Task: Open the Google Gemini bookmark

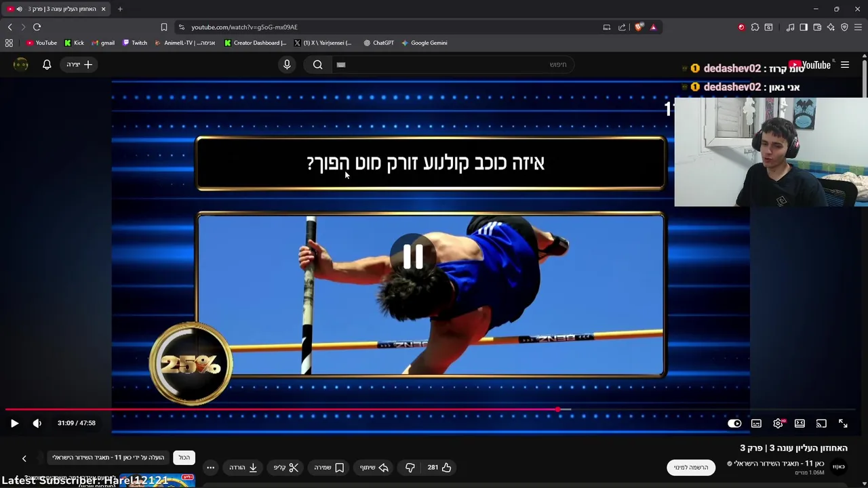Action: point(424,43)
